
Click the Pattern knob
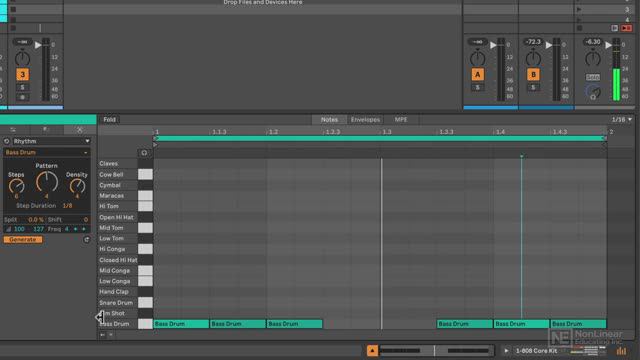coord(47,182)
